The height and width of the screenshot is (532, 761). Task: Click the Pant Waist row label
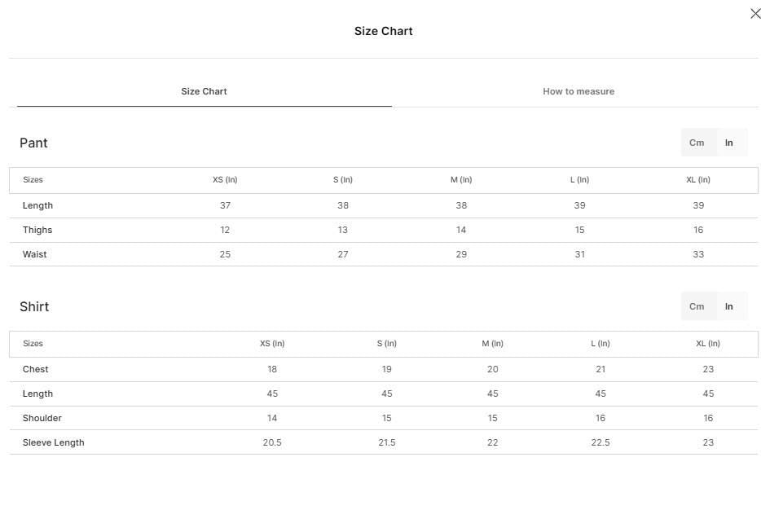click(34, 254)
